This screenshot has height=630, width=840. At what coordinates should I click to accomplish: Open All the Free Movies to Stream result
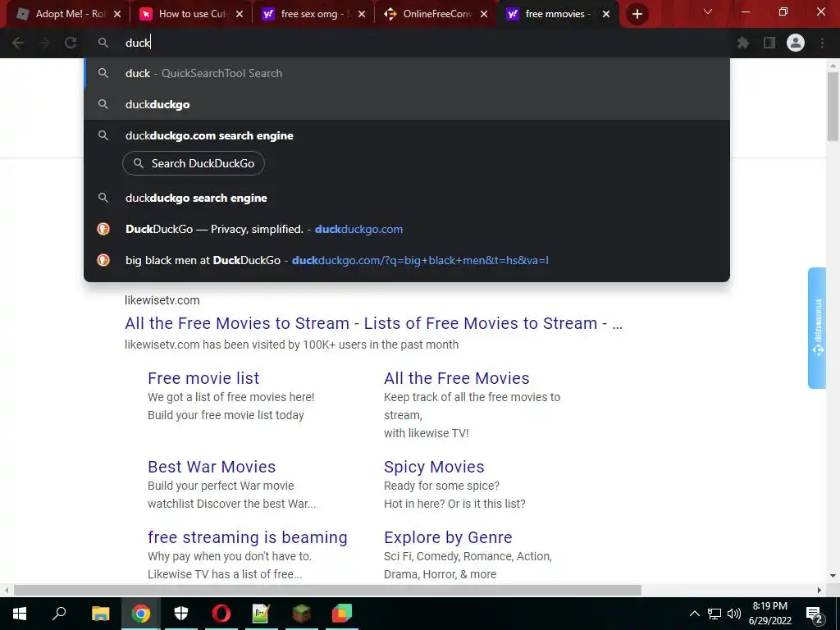coord(373,323)
